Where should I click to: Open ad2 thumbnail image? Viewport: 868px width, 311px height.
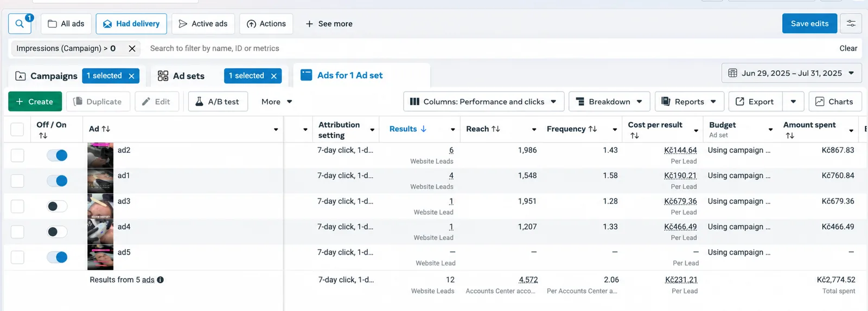coord(100,155)
